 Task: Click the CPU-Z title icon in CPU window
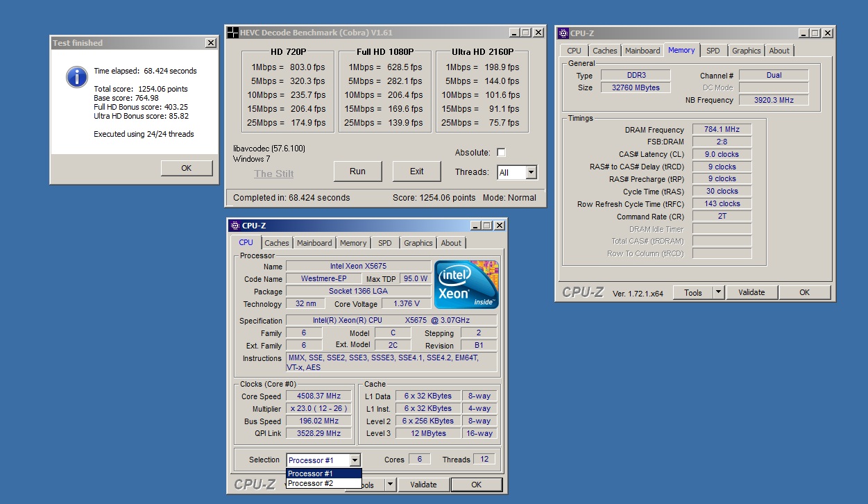pos(235,225)
